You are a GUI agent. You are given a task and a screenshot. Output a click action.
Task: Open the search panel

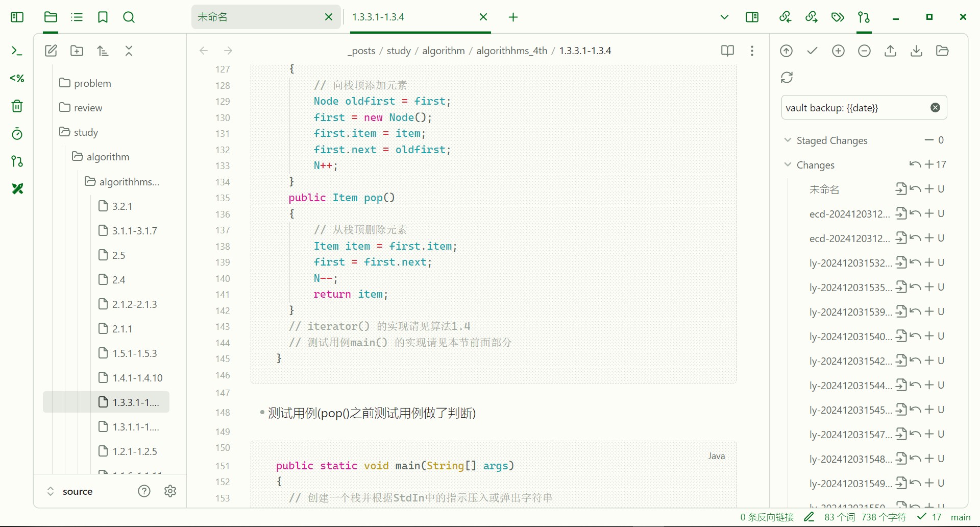click(129, 17)
